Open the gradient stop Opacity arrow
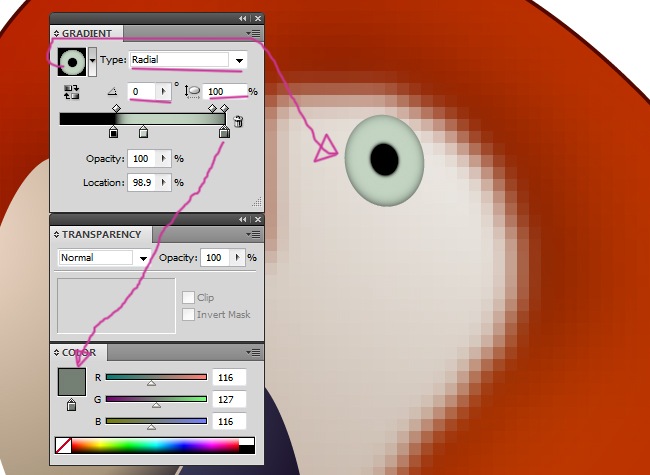650x475 pixels. click(164, 159)
